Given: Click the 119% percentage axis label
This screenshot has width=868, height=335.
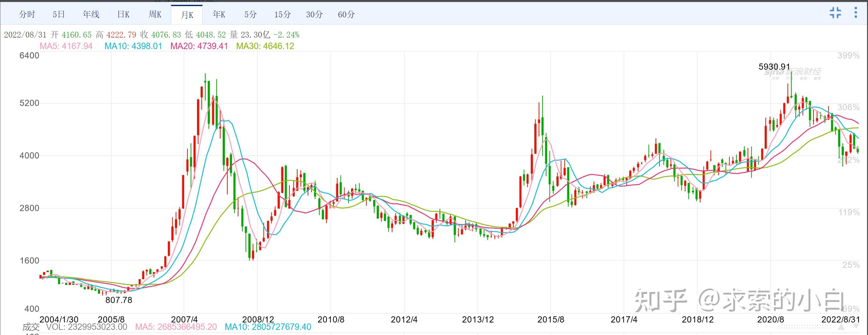Looking at the screenshot, I should click(849, 213).
